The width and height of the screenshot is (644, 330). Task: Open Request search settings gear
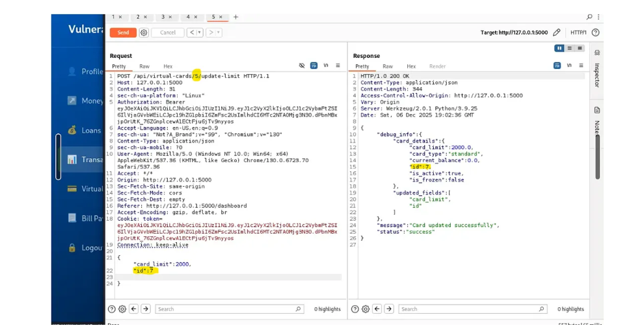tap(122, 309)
